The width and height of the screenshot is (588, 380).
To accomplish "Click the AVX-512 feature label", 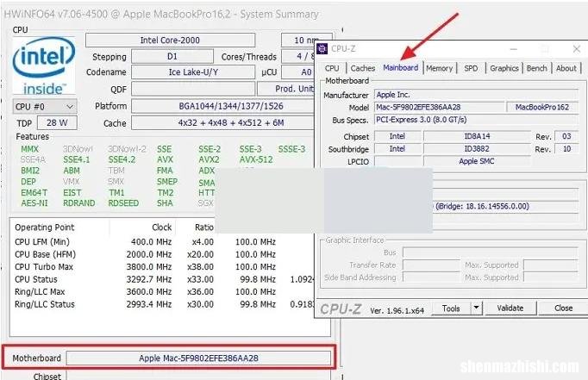I will pos(256,159).
